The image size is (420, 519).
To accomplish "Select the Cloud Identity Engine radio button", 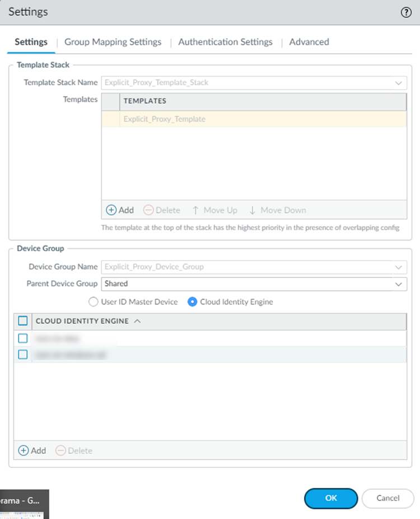I will click(192, 302).
